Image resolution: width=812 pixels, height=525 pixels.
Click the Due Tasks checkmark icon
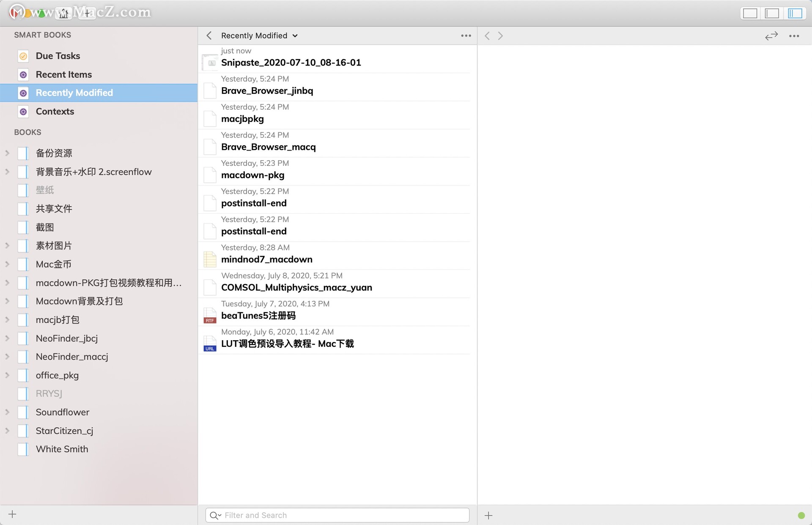pos(23,56)
